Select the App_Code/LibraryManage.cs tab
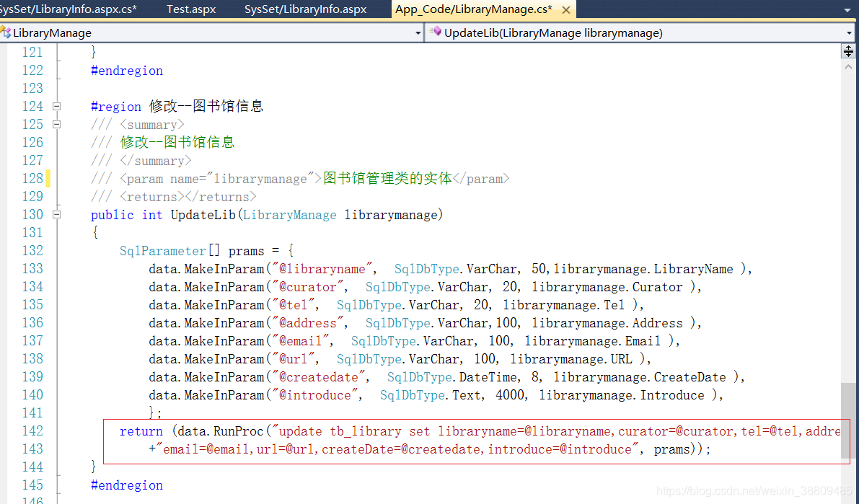Image resolution: width=859 pixels, height=504 pixels. 474,9
